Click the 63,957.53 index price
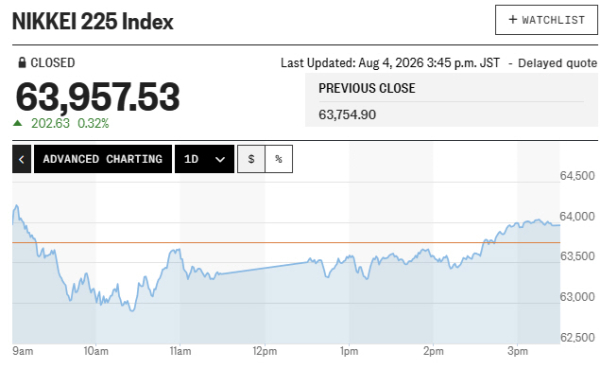Screen dimensions: 600x369 coord(98,97)
